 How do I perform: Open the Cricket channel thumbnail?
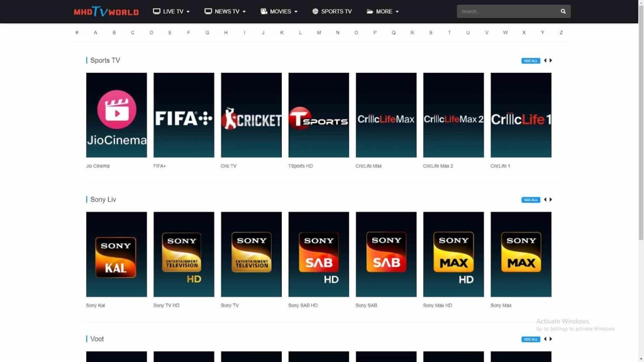[x=251, y=115]
